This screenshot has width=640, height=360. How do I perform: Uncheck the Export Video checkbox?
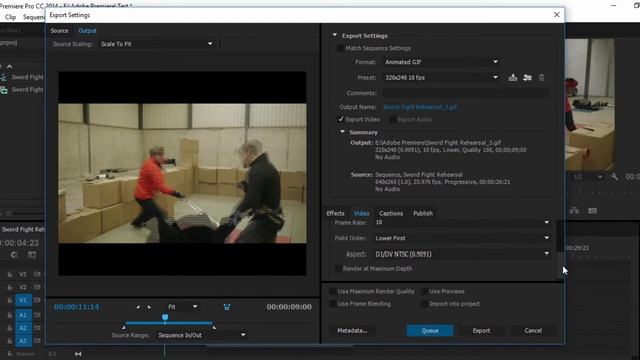click(x=340, y=119)
